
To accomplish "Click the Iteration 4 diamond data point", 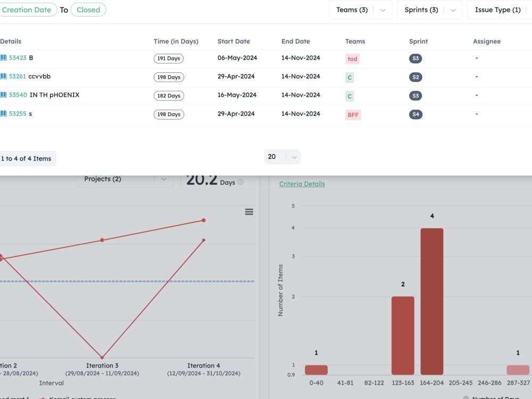I will pyautogui.click(x=204, y=240).
